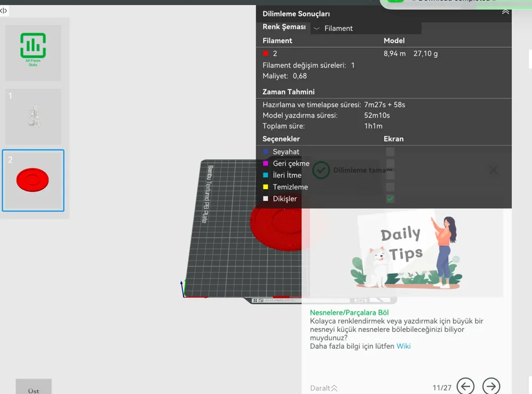Toggle the Dikişler display checkbox
The width and height of the screenshot is (532, 394).
pos(390,199)
